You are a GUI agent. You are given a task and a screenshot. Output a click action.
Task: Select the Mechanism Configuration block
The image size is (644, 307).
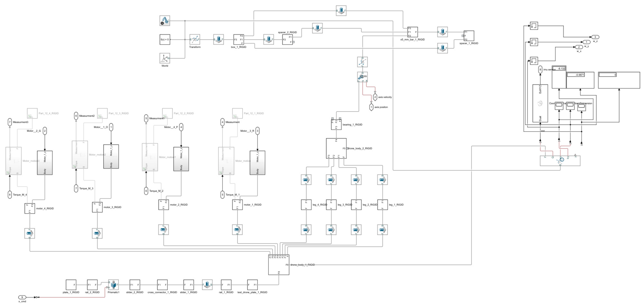click(x=165, y=21)
